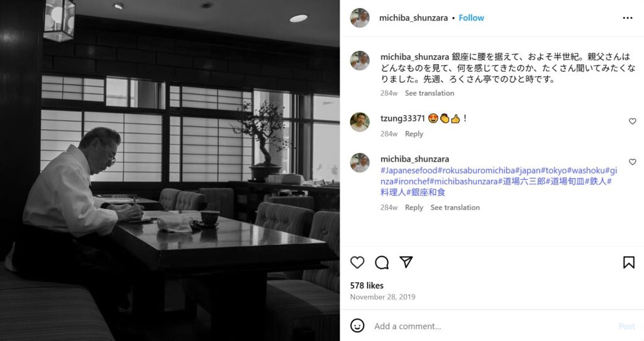Follow michiba_shunzara
Viewport: 644px width, 341px height.
click(x=471, y=18)
